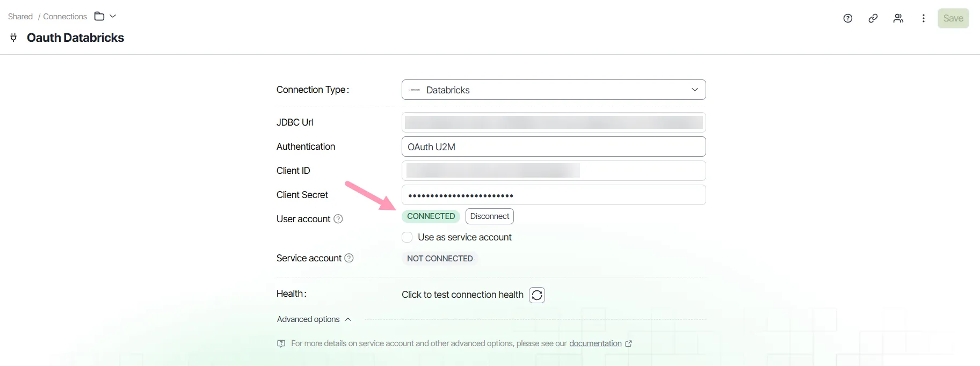Enable Use as service account checkbox
This screenshot has width=980, height=366.
click(407, 237)
